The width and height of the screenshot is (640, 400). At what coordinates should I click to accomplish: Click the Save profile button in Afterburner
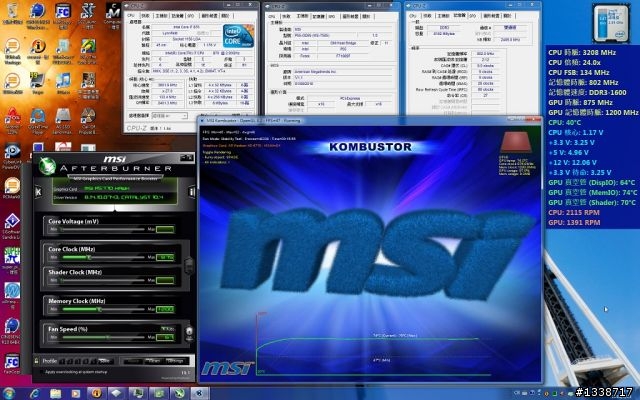tap(104, 361)
